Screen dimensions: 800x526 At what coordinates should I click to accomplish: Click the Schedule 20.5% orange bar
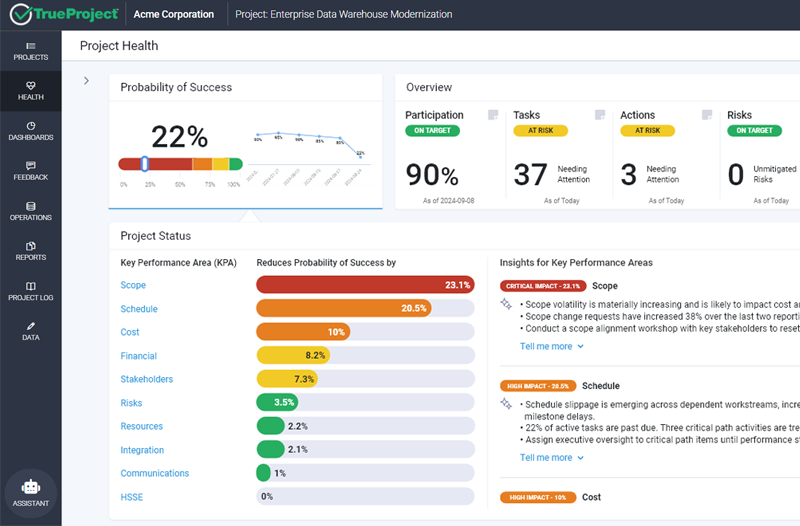[344, 308]
